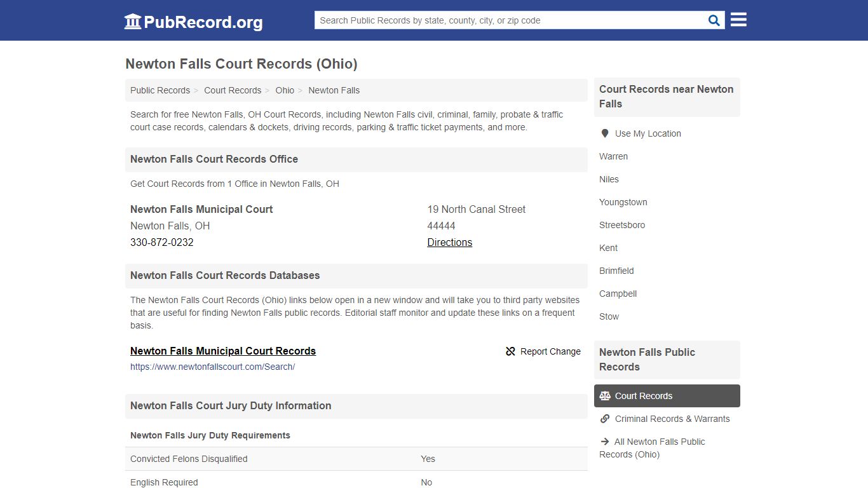The height and width of the screenshot is (488, 868).
Task: Open the Ohio breadcrumb link
Action: pos(285,90)
